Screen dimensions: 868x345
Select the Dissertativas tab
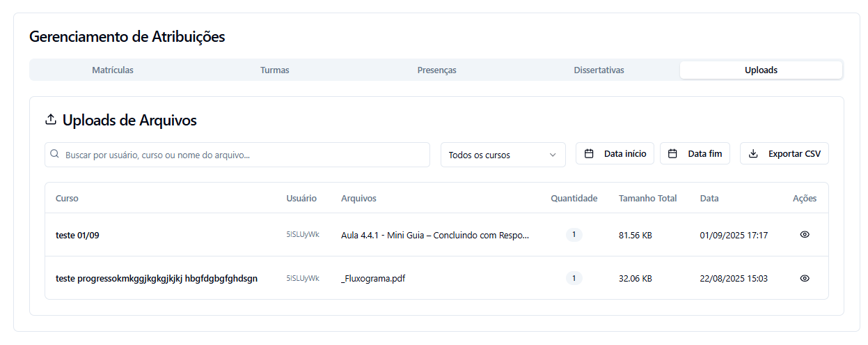click(599, 70)
